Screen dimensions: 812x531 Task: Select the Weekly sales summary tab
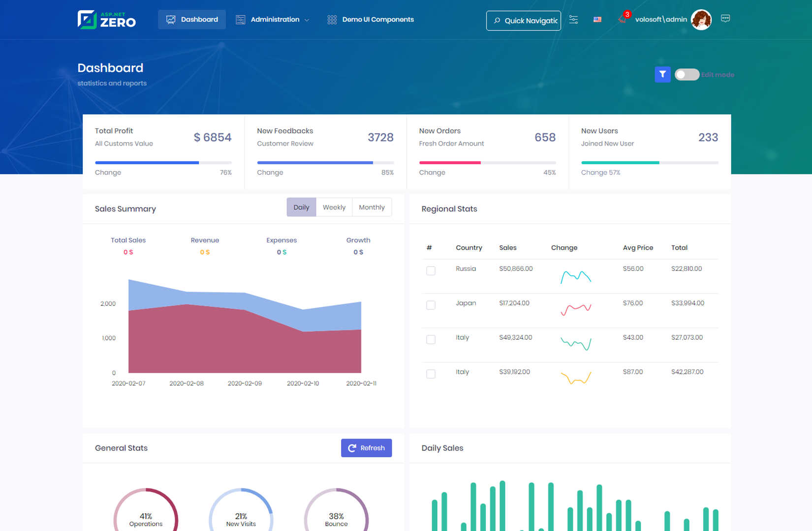click(334, 207)
